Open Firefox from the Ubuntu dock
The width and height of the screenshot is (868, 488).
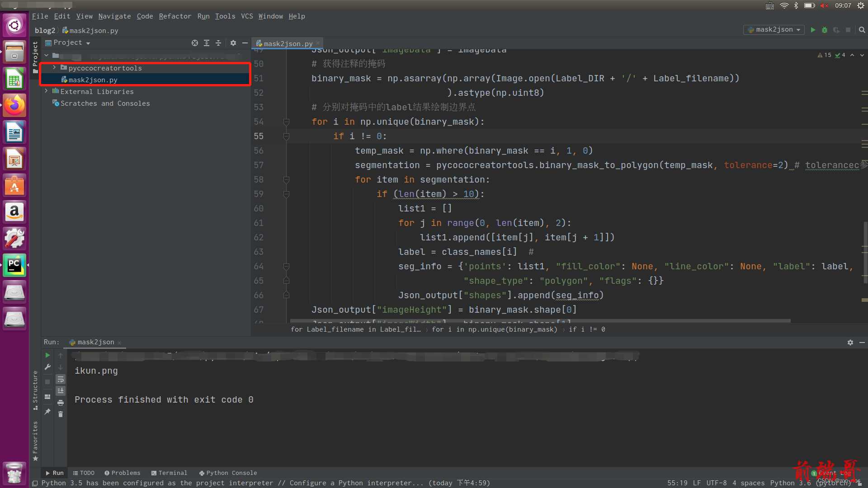tap(14, 105)
